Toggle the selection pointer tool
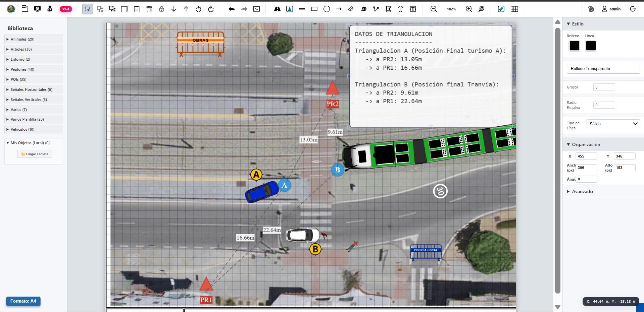Screen dimensions: 644x312 [x=87, y=9]
